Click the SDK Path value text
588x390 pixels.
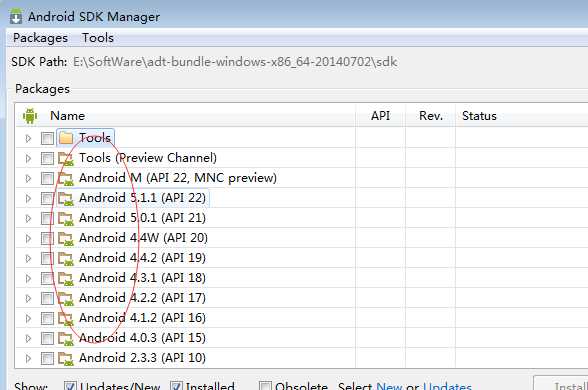click(235, 62)
